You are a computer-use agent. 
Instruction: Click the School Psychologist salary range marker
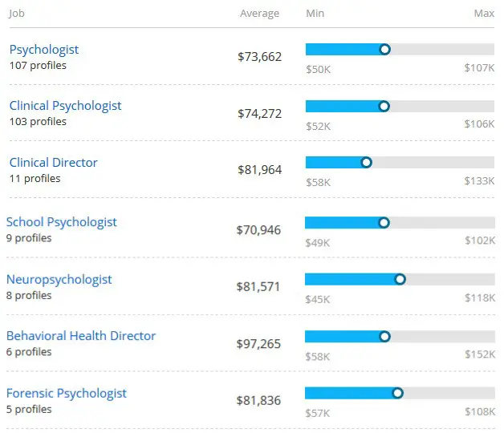point(384,223)
